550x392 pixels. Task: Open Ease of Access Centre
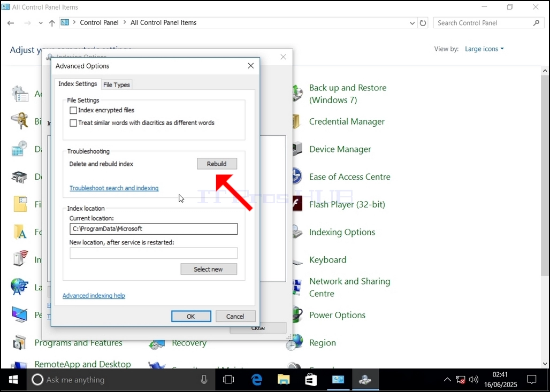(x=350, y=177)
